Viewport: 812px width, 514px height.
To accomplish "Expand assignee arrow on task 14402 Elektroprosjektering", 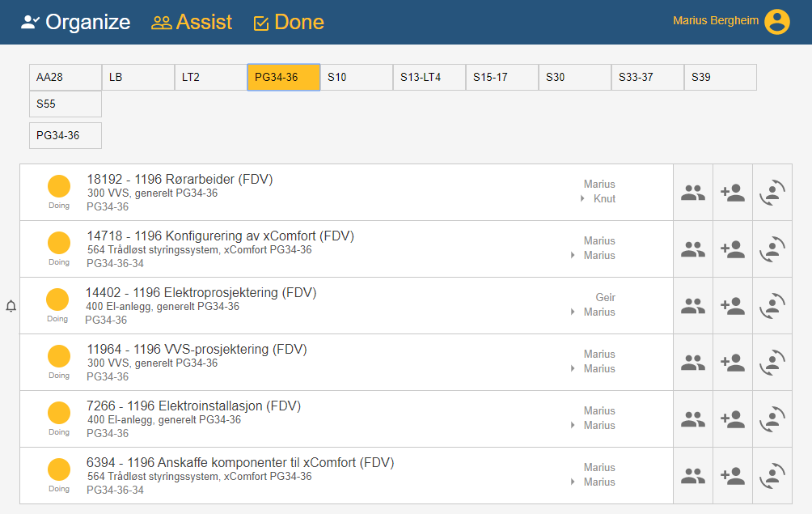I will pyautogui.click(x=573, y=312).
